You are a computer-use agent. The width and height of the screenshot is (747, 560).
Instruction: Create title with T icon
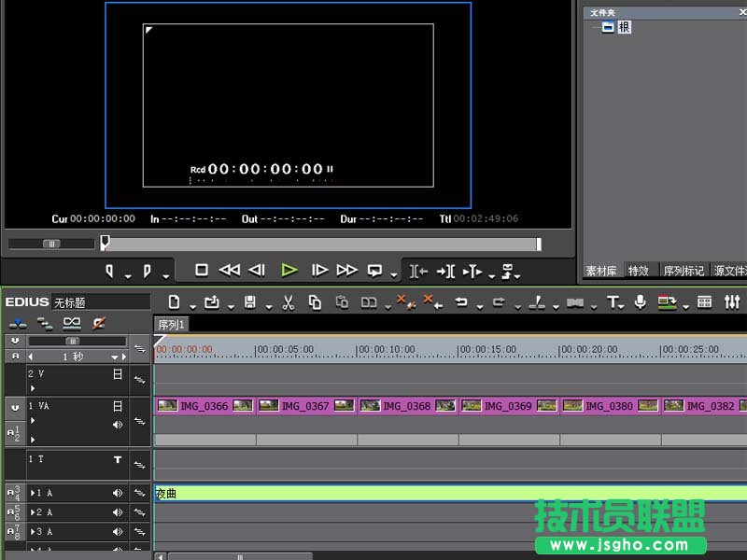(x=613, y=301)
